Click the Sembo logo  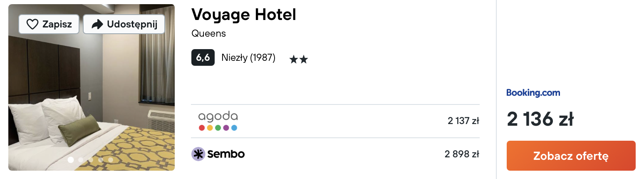pyautogui.click(x=218, y=154)
